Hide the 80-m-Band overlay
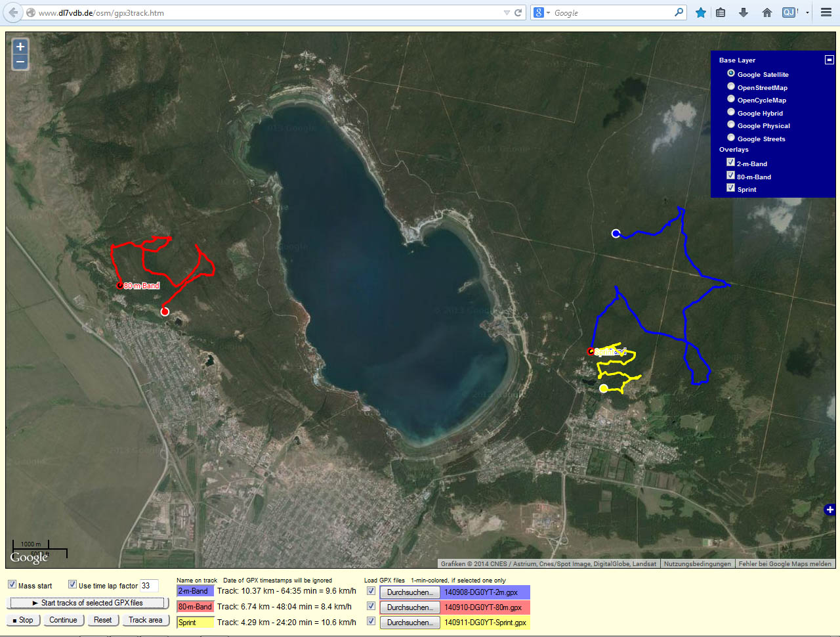Viewport: 840px width, 637px height. point(730,175)
